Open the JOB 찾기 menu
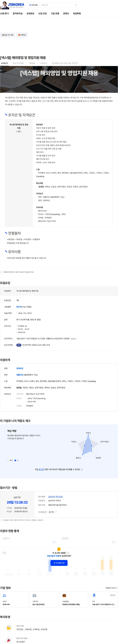The height and width of the screenshot is (644, 118). 4,14
